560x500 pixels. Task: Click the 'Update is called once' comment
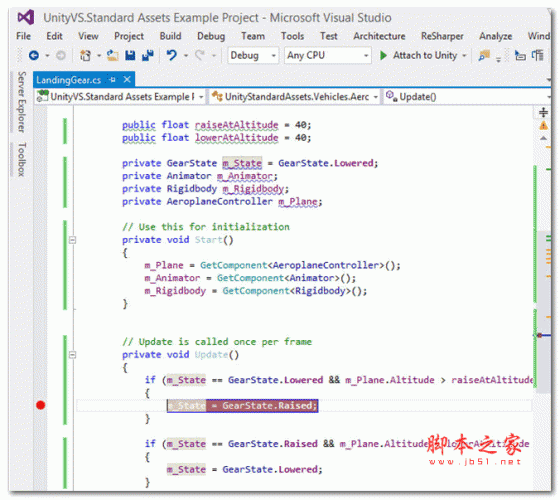click(x=217, y=342)
